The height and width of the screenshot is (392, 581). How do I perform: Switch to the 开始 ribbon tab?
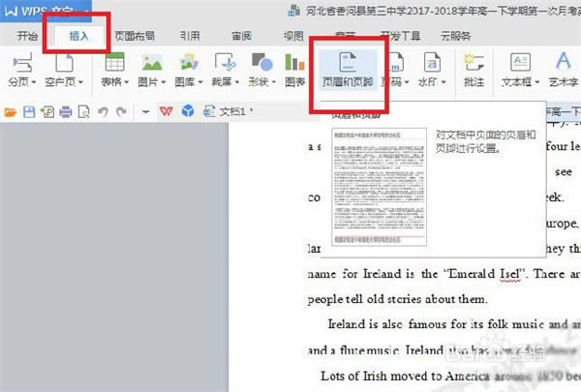(27, 36)
